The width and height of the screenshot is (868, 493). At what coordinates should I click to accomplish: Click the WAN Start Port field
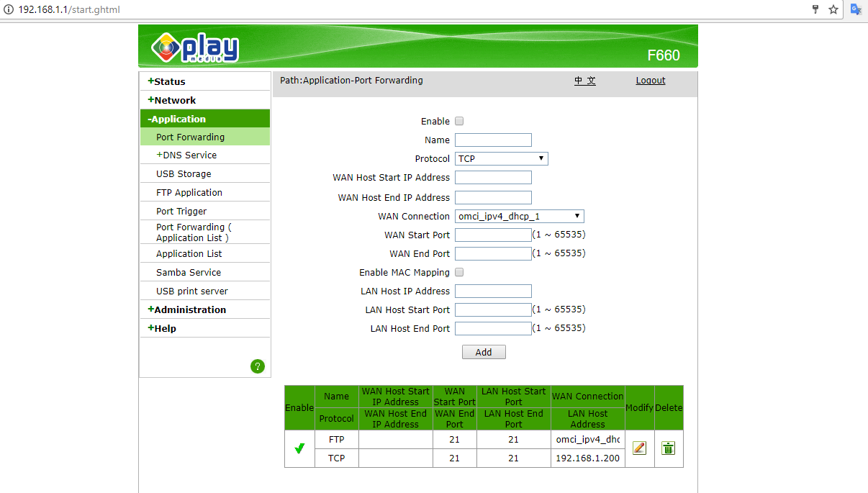click(493, 235)
